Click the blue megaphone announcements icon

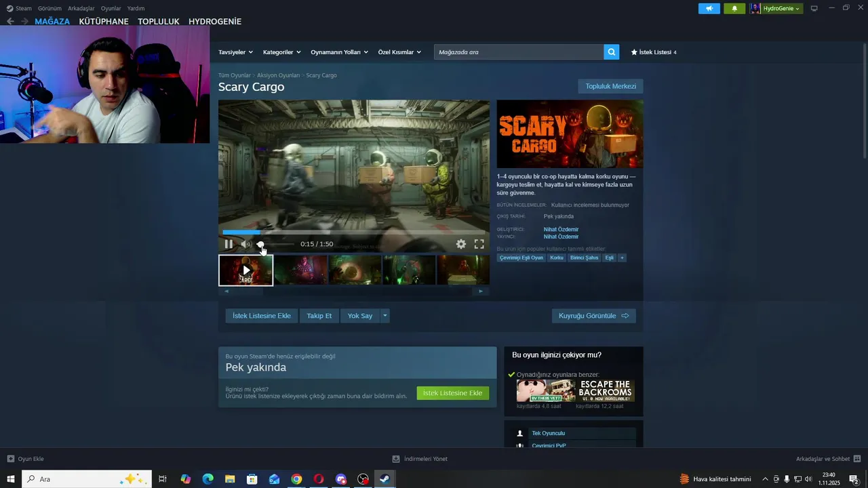[709, 8]
